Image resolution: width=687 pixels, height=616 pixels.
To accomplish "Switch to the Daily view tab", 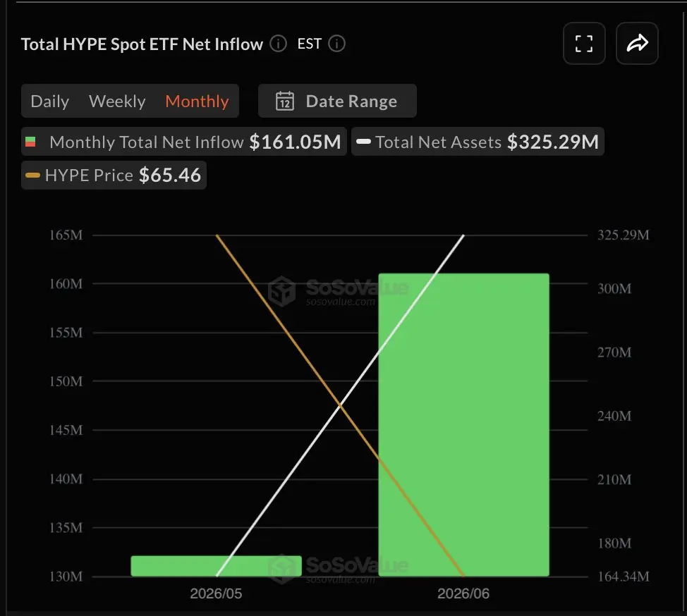I will (50, 101).
